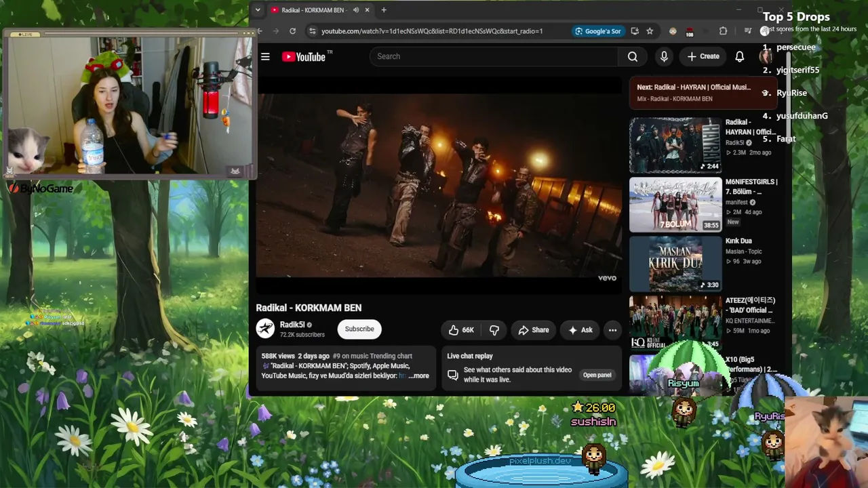Open the Radik5l channel name link
The height and width of the screenshot is (488, 868).
292,325
